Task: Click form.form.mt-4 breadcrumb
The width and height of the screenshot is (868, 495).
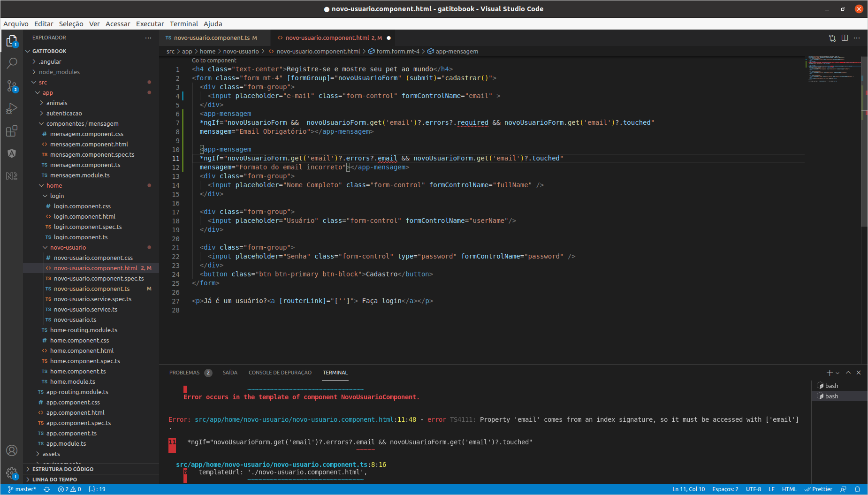Action: [394, 52]
